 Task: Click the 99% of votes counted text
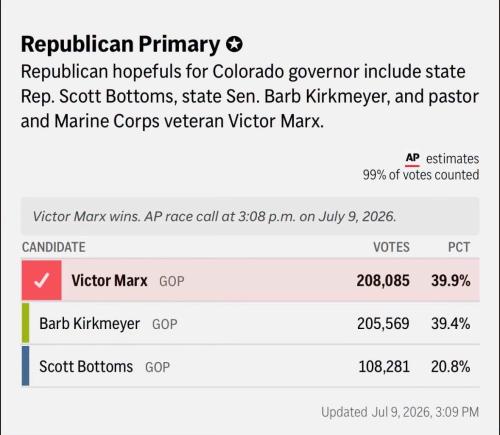[x=421, y=175]
